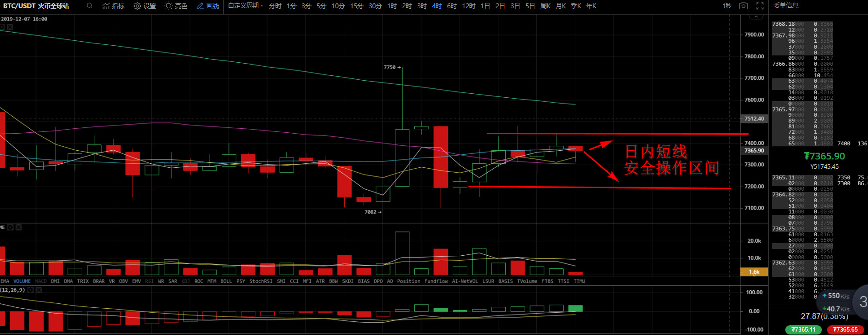This screenshot has height=335, width=868.
Task: Close the VOLUME indicator panel
Action: 18,227
